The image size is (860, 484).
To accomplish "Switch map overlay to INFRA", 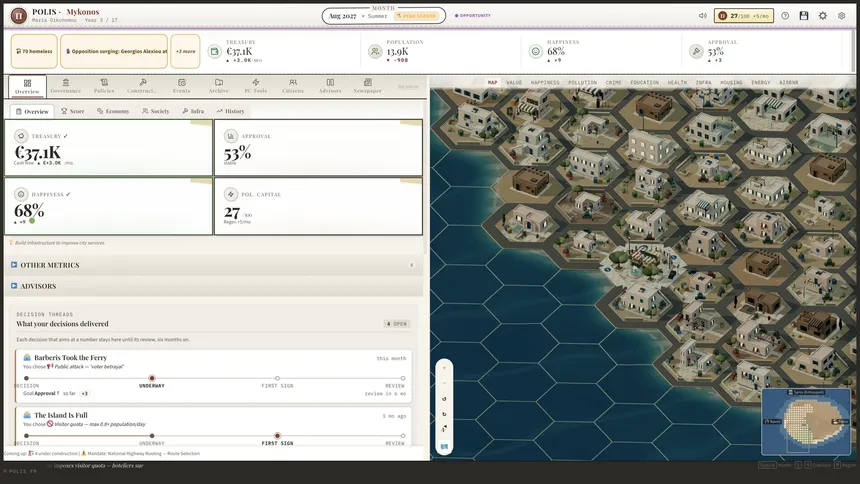I will [704, 82].
